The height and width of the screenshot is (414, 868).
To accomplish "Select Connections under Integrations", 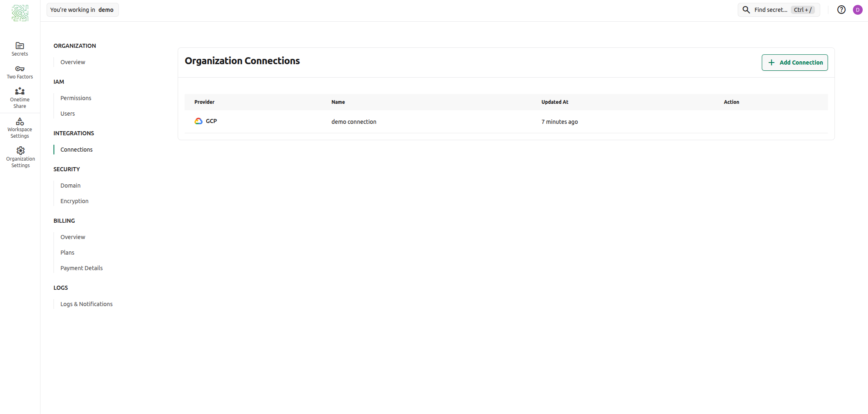I will coord(76,150).
